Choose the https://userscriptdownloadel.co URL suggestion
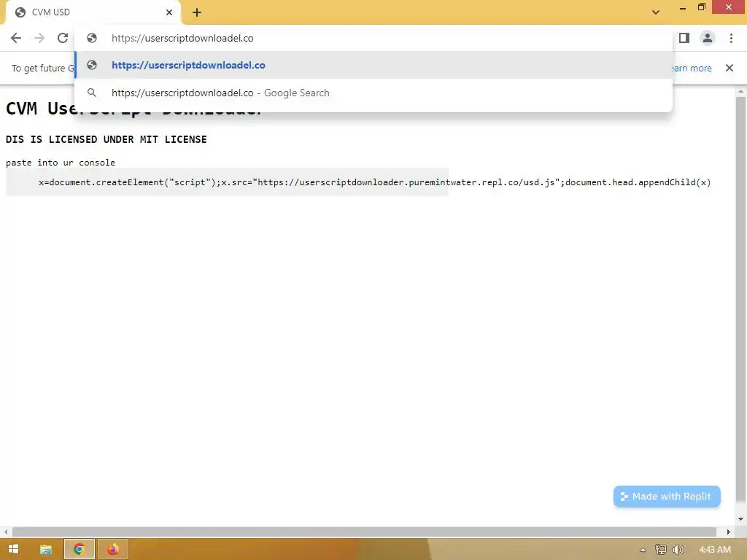Screen dimensions: 747x560 click(x=373, y=65)
